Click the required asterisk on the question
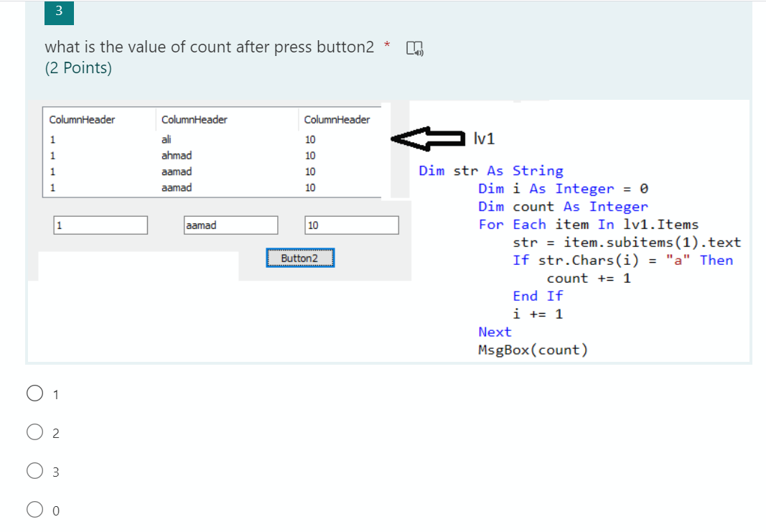766x532 pixels. click(x=387, y=43)
